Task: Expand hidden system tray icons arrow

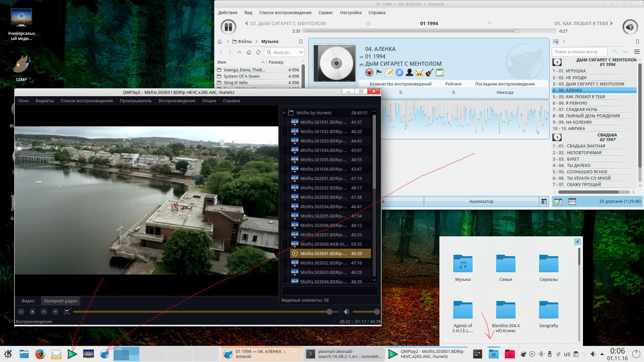Action: tap(602, 354)
